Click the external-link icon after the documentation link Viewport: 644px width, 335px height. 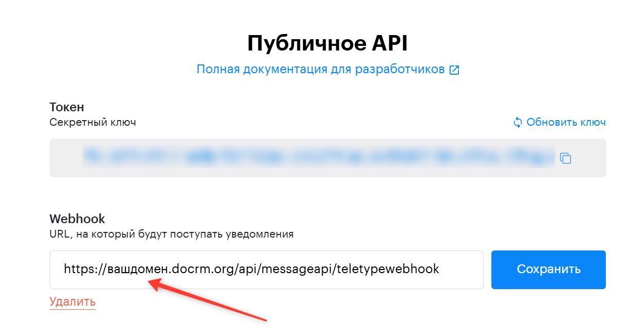tap(454, 70)
